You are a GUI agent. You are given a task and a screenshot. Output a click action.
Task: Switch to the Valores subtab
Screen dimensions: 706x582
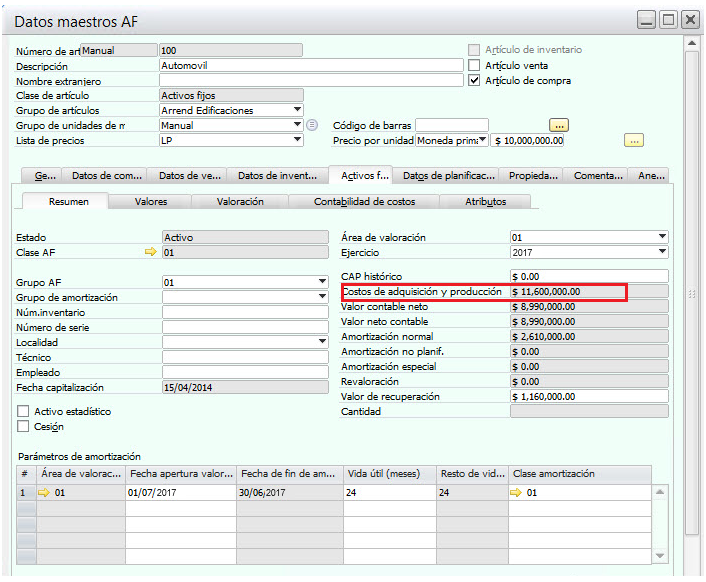pyautogui.click(x=151, y=201)
